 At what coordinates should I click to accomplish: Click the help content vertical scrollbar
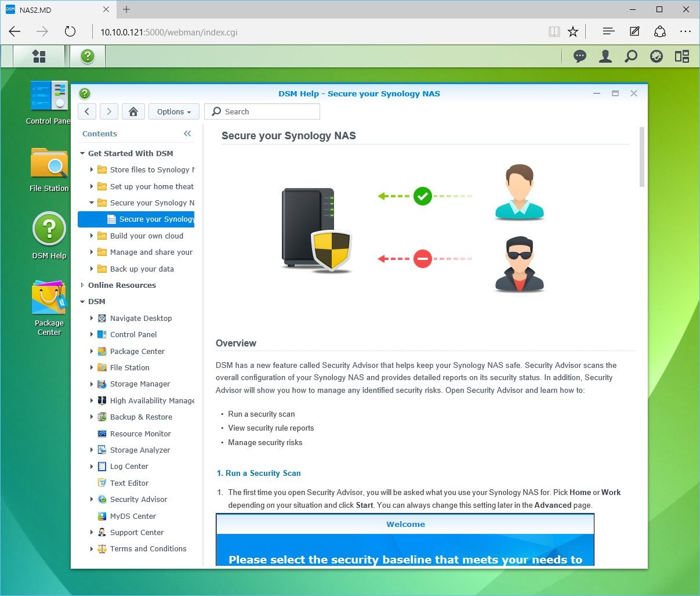(641, 157)
